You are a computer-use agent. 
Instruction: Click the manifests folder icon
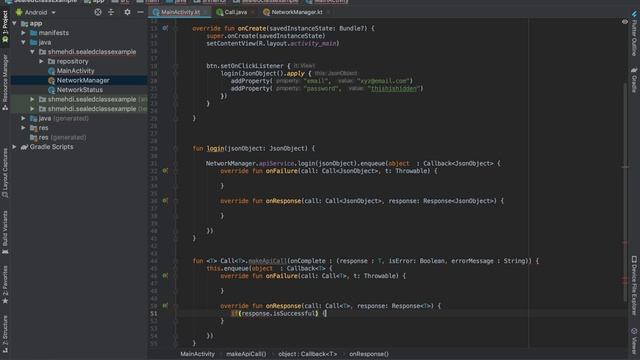(x=33, y=33)
